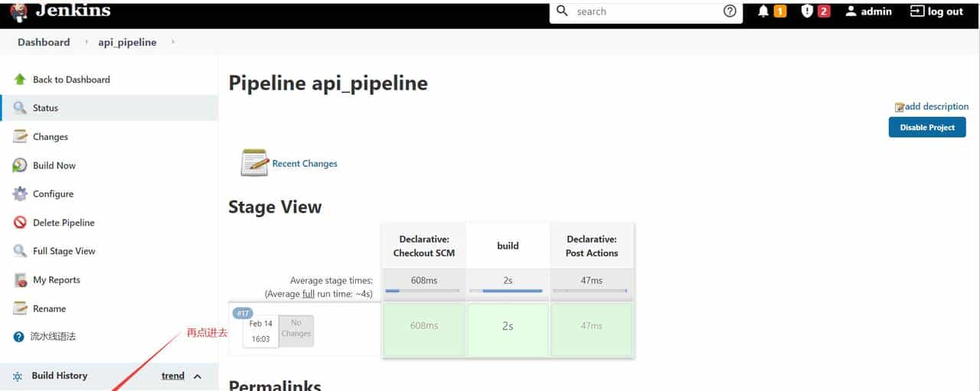Image resolution: width=980 pixels, height=391 pixels.
Task: Open the notifications bell icon
Action: coord(763,11)
